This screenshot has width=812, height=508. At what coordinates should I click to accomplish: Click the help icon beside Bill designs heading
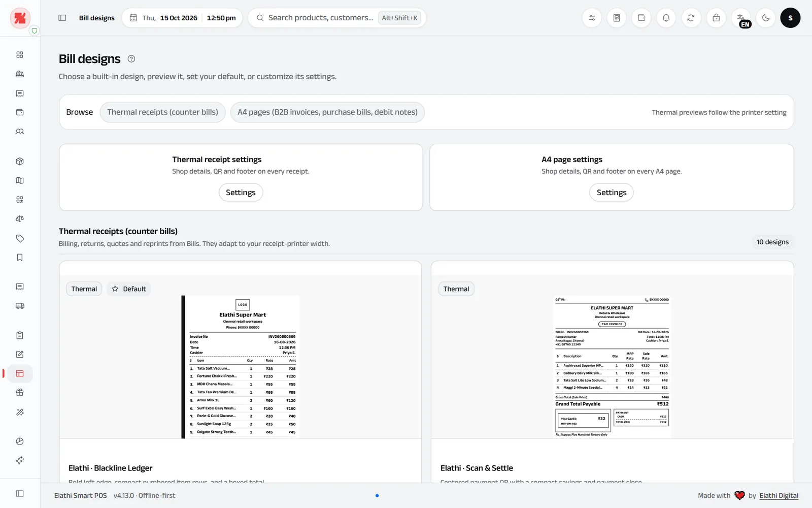[131, 59]
